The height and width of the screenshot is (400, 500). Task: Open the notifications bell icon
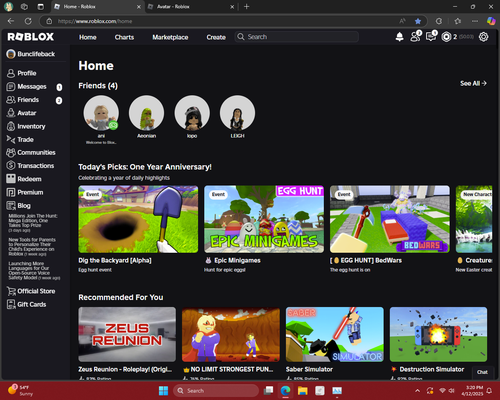click(399, 37)
